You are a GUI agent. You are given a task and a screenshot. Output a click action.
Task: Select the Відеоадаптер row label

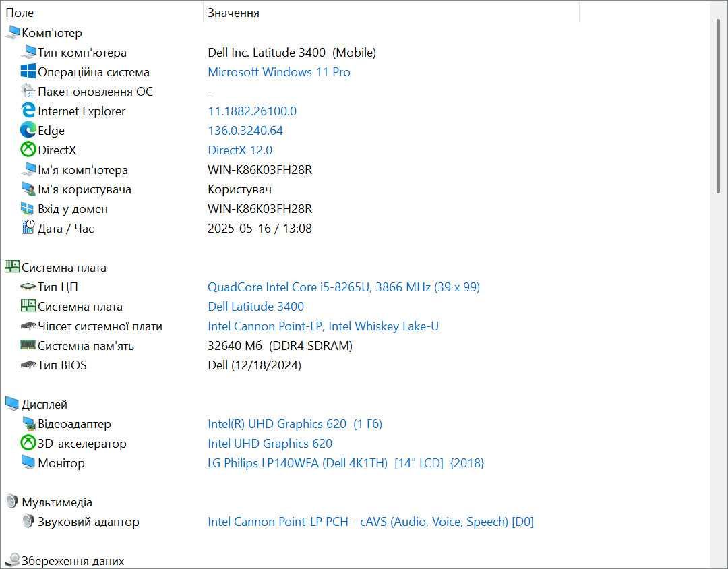click(74, 423)
